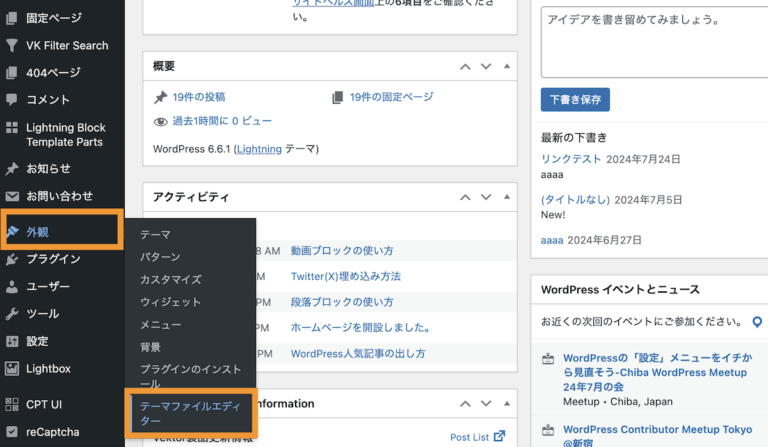Move the 概要 panel down
This screenshot has height=447, width=768.
tap(486, 66)
